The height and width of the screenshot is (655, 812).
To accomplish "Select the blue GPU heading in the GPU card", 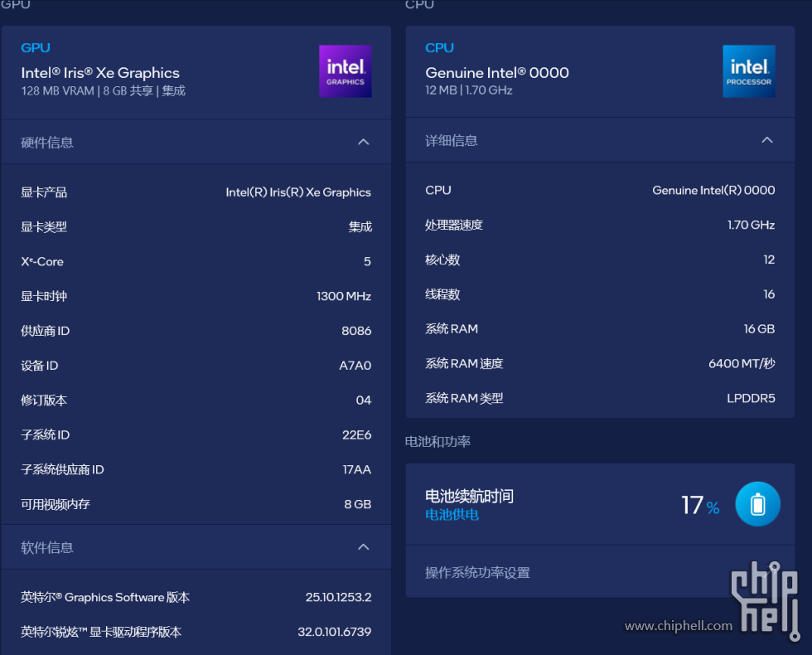I will pos(36,48).
